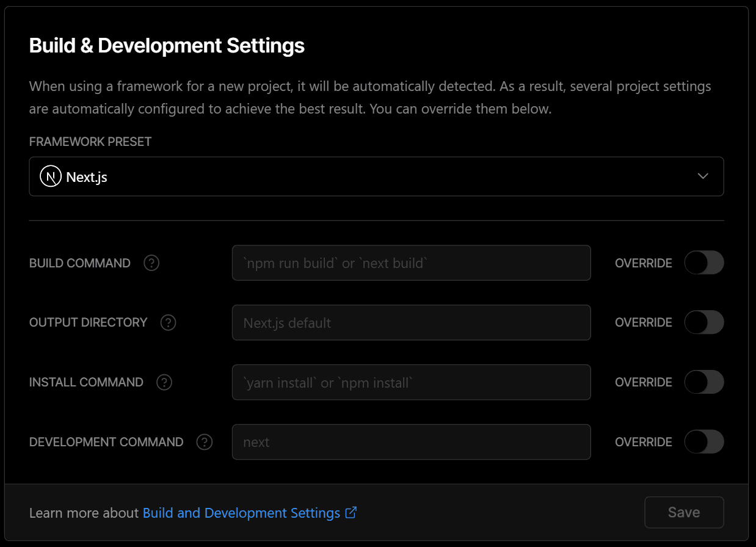756x547 pixels.
Task: Open the Framework Preset dropdown
Action: click(x=376, y=176)
